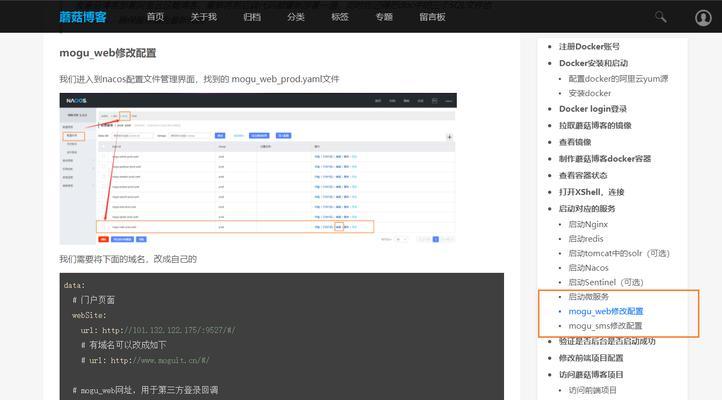Viewport: 722px width, 400px height.
Task: Click the '# 有域名可以改成如下' comment line
Action: click(x=124, y=345)
